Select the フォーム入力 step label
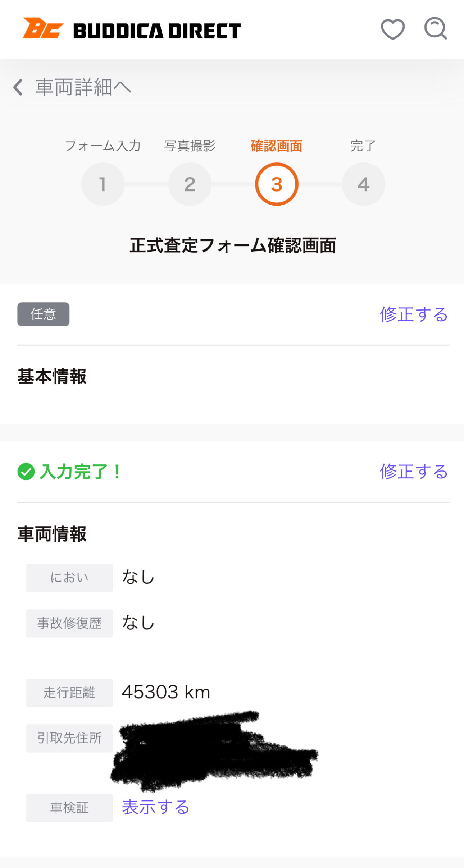The height and width of the screenshot is (868, 464). tap(103, 146)
